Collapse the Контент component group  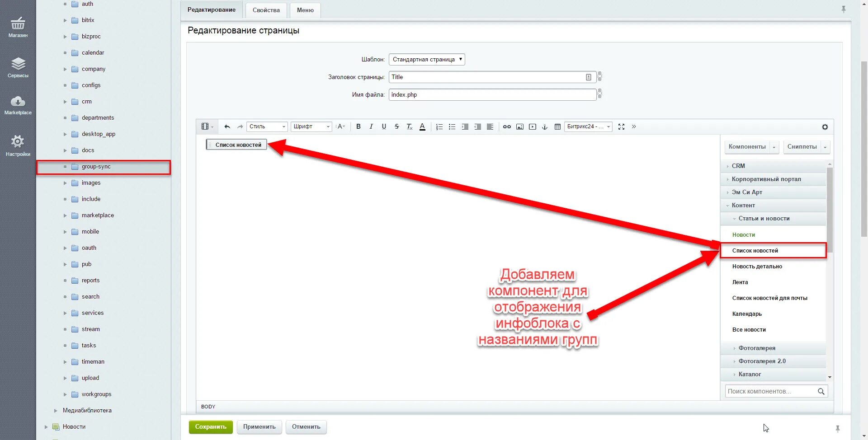[x=773, y=205]
